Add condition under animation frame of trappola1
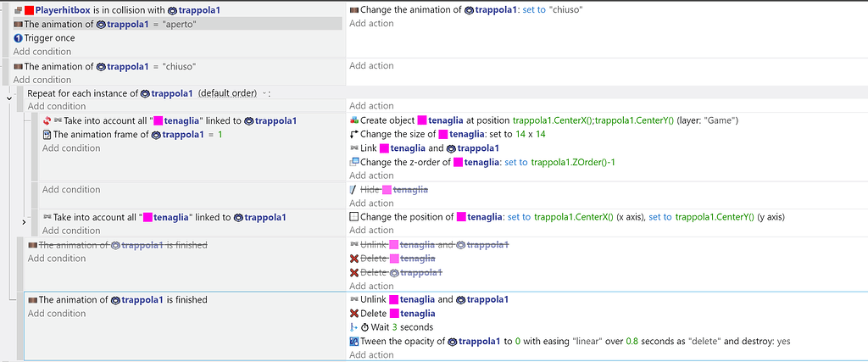Screen dimensions: 868x362 point(71,148)
